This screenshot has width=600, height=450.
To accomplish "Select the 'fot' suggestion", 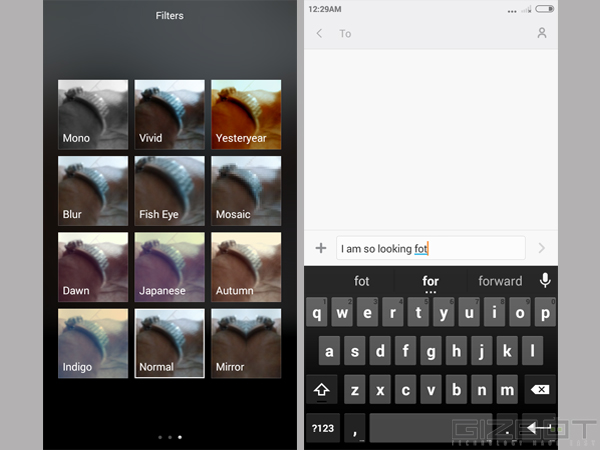I will coord(361,281).
